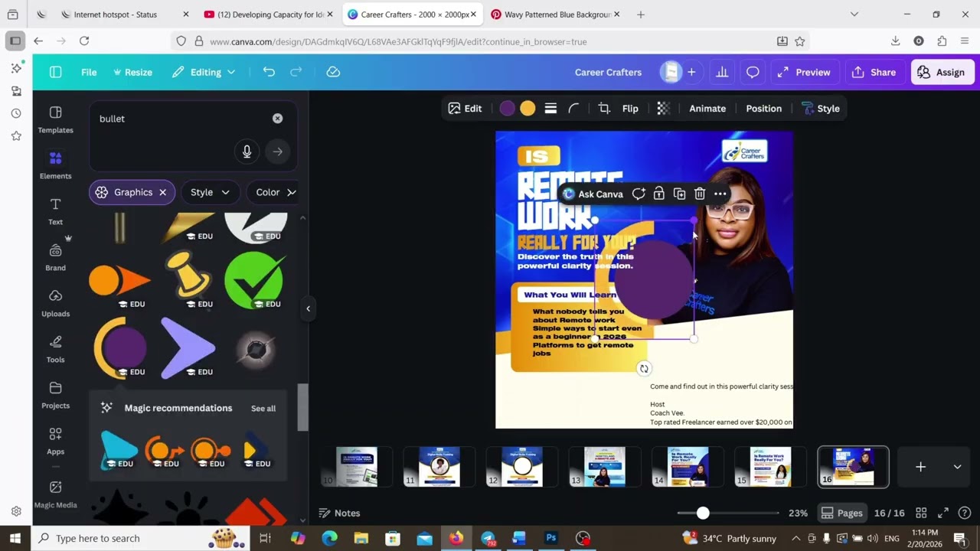Open the Editing mode dropdown
The image size is (980, 551).
[204, 72]
